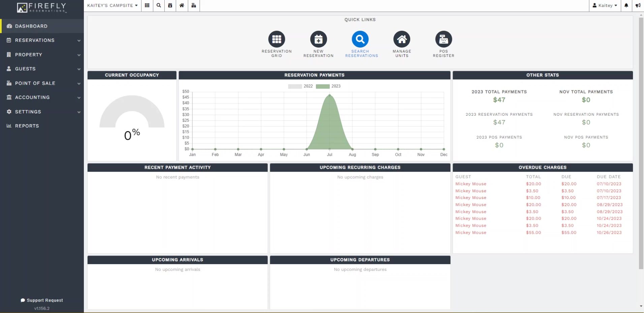Open Reservation Grid quick link icon
644x313 pixels.
pos(277,39)
